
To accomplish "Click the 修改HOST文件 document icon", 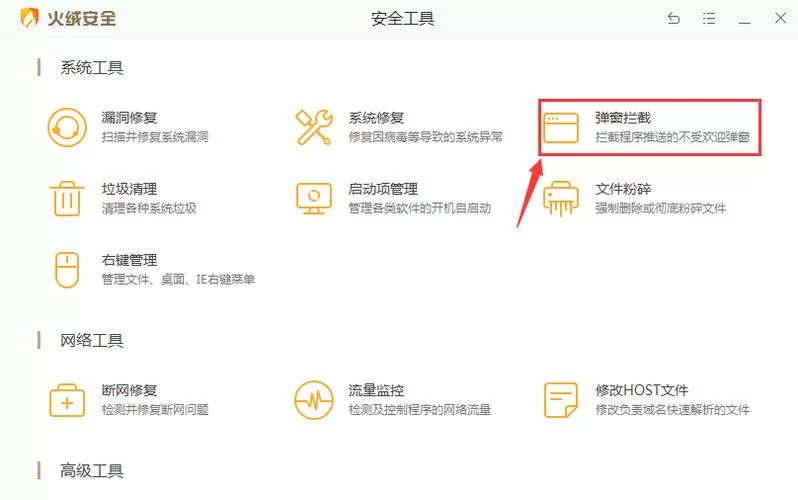I will (561, 400).
